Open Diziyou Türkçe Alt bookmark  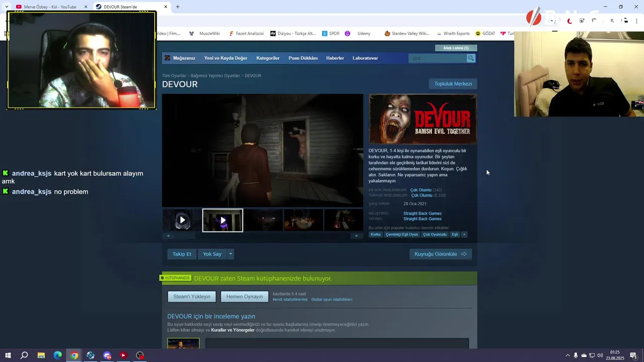tap(293, 33)
